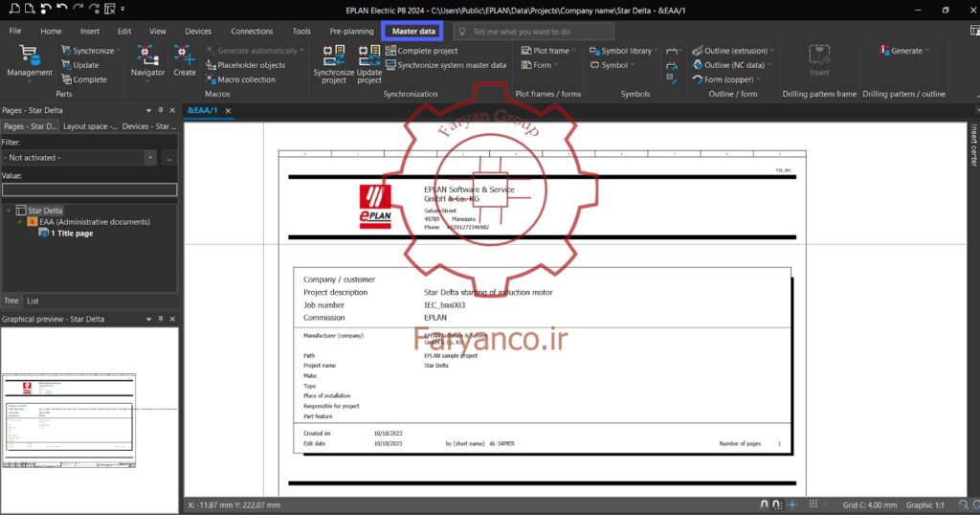Switch to the Insert ribbon tab
This screenshot has width=980, height=515.
point(89,32)
